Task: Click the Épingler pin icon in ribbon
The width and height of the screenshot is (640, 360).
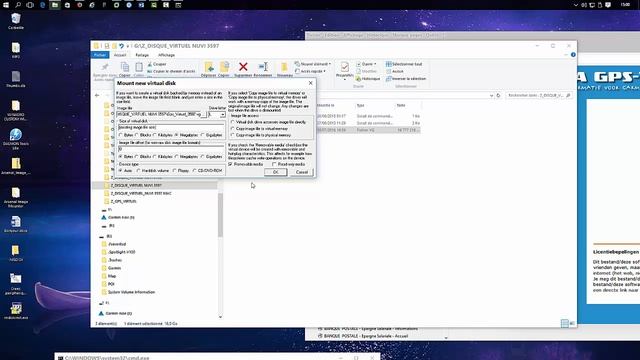Action: [105, 67]
